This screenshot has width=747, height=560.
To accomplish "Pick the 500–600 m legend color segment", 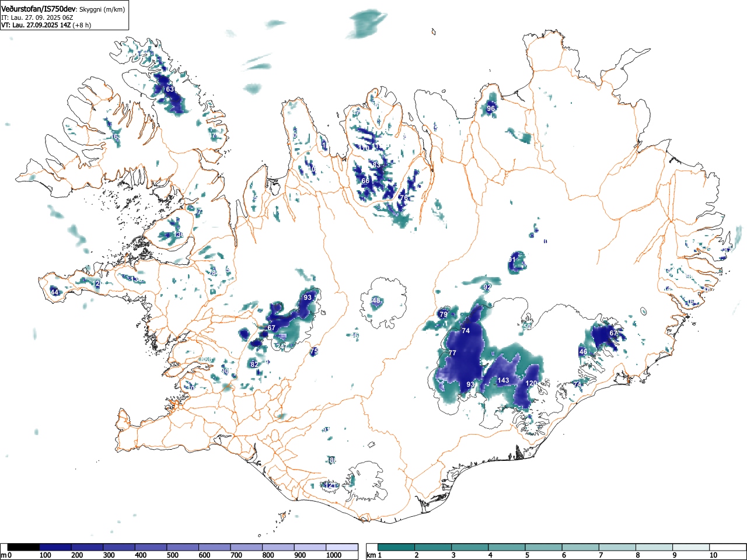I will (183, 547).
